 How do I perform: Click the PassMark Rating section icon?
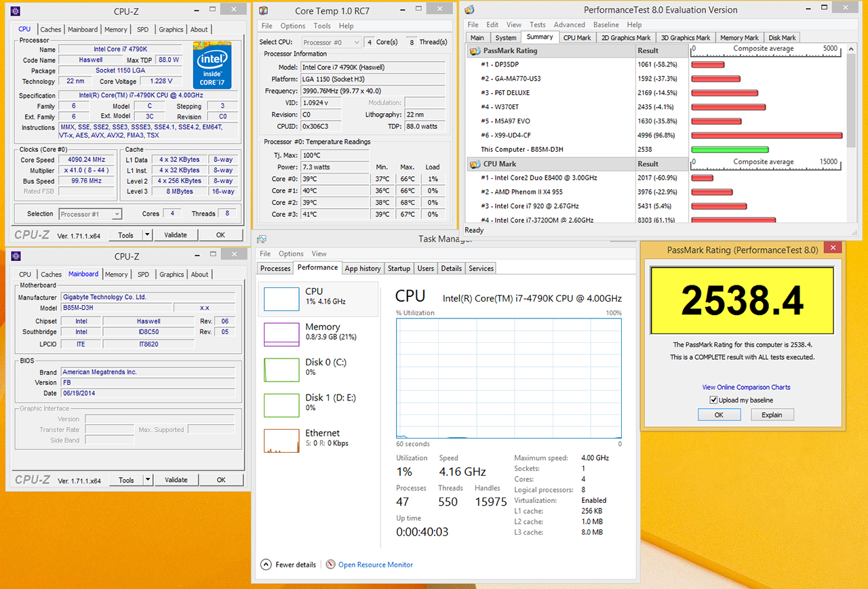(474, 51)
